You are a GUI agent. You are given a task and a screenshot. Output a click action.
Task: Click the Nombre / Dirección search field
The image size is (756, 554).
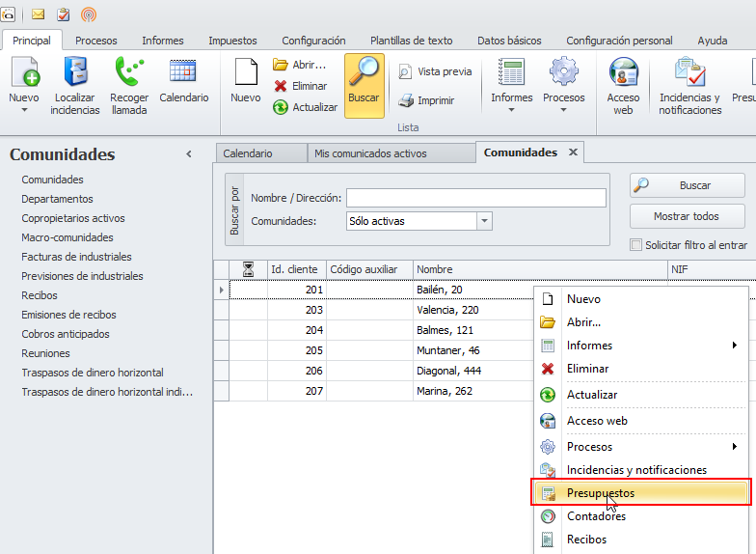[475, 198]
